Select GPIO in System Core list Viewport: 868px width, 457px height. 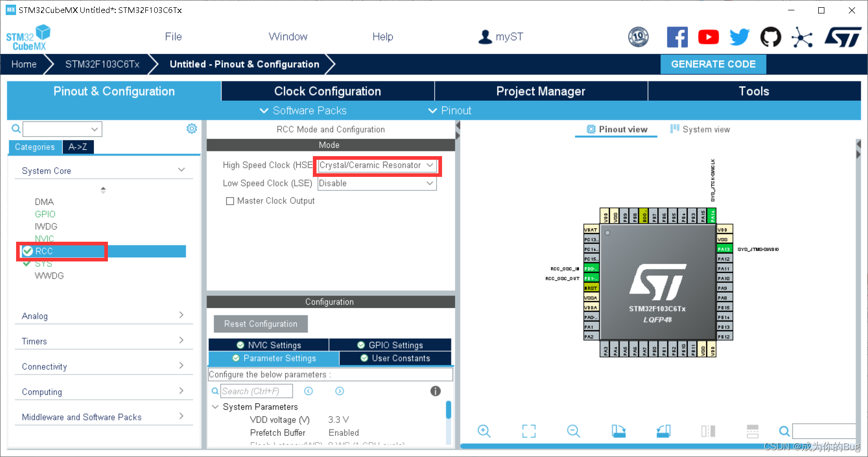[45, 214]
